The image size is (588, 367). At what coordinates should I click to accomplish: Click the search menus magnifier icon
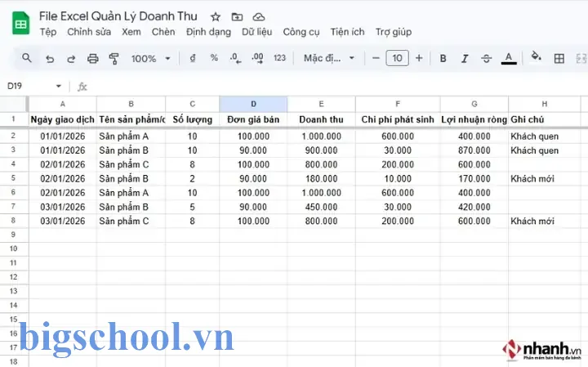point(27,58)
